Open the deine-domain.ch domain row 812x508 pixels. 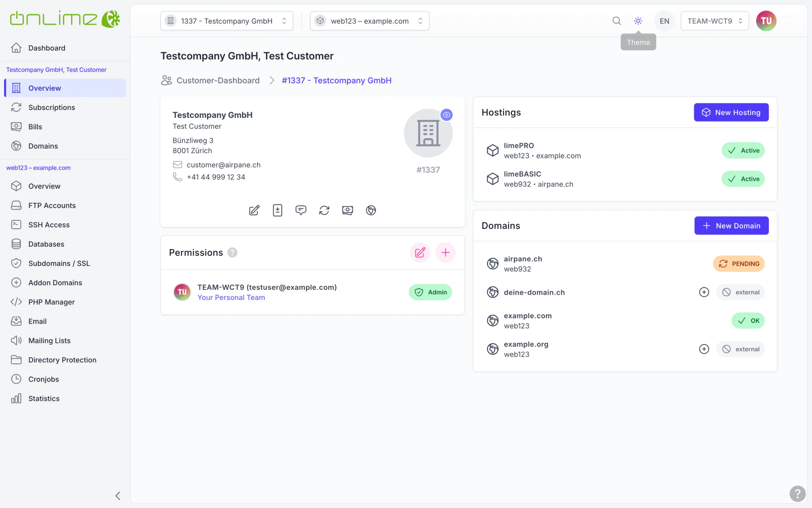pyautogui.click(x=625, y=292)
